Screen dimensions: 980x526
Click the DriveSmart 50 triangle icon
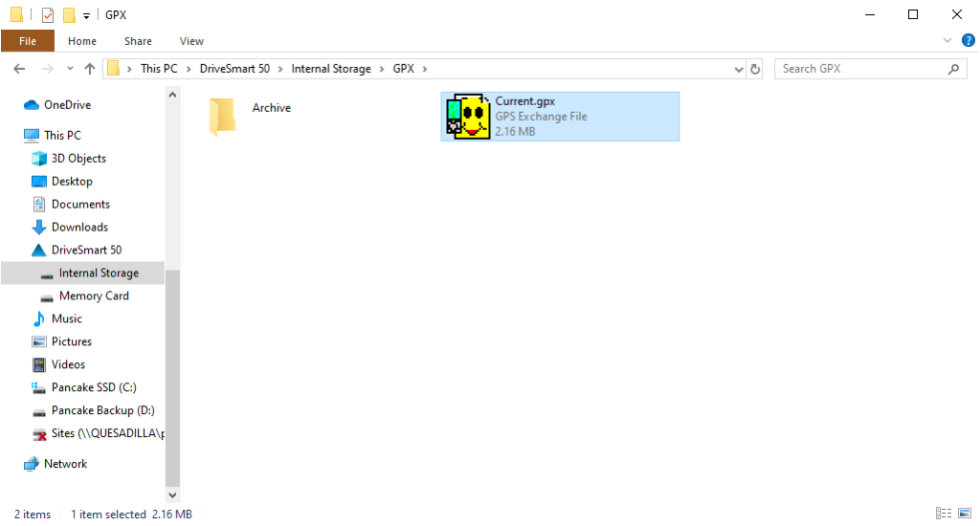tap(38, 250)
